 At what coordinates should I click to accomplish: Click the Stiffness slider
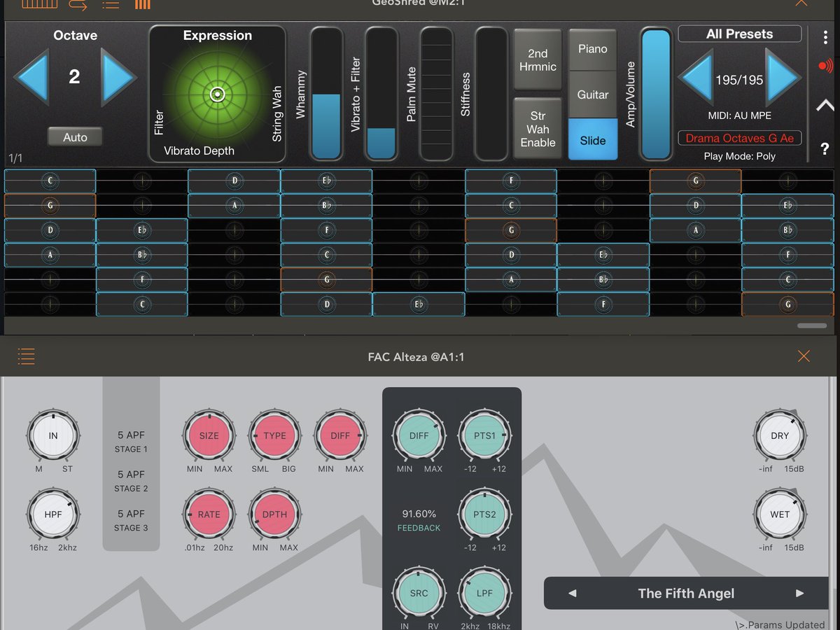491,94
